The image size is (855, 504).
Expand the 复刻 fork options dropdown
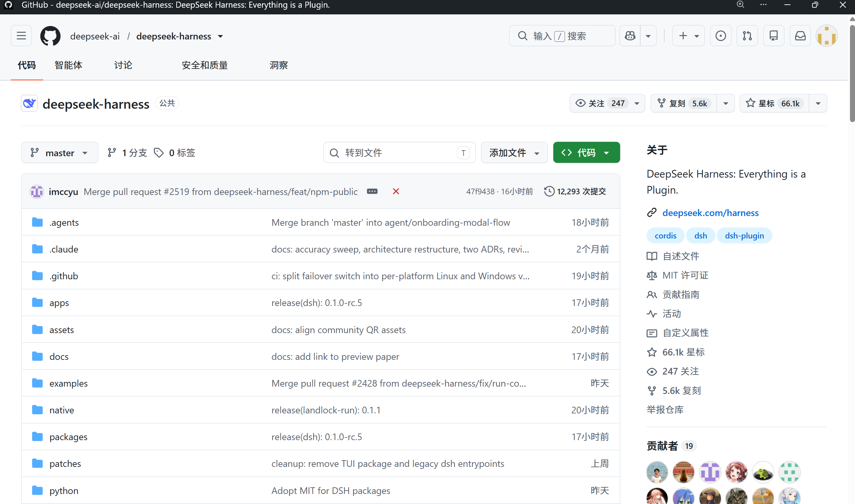(x=726, y=103)
